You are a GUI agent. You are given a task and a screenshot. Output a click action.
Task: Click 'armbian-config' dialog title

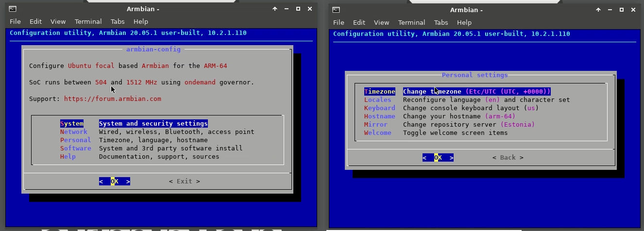[153, 49]
